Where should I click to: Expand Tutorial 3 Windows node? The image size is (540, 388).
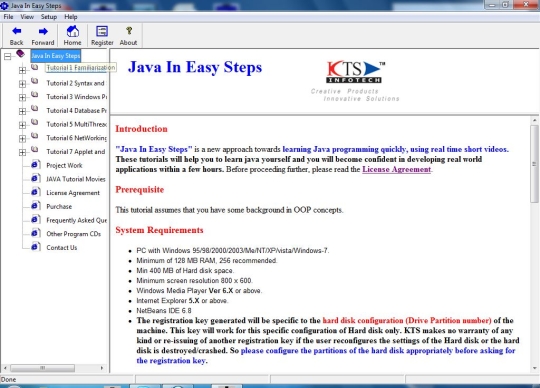[22, 97]
